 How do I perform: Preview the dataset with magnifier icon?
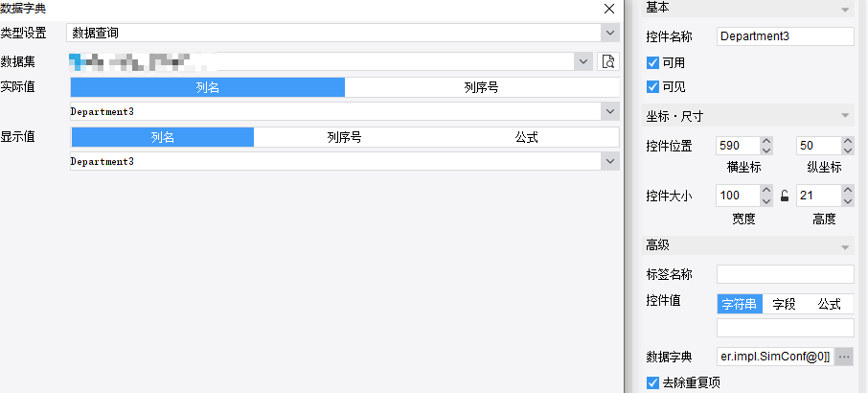point(607,61)
